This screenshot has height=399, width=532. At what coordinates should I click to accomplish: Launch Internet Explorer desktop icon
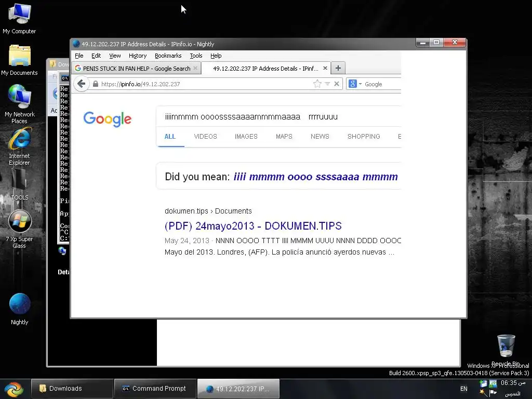pyautogui.click(x=19, y=146)
